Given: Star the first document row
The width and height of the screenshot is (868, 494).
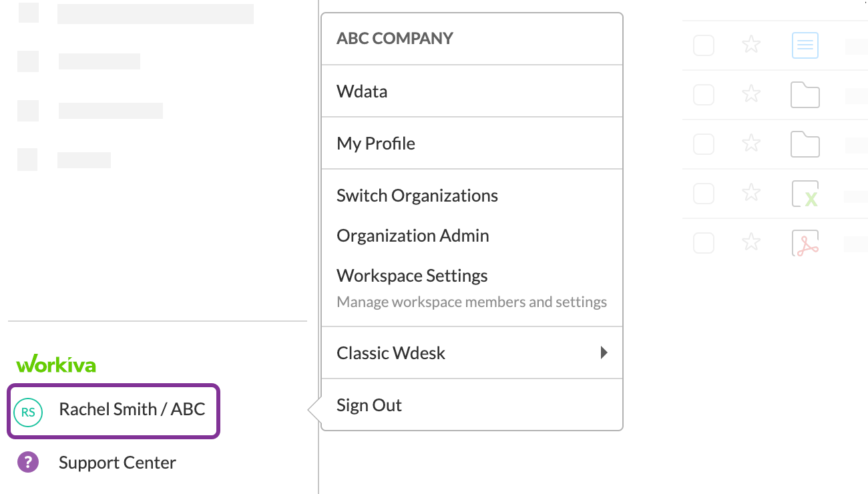Looking at the screenshot, I should 752,45.
